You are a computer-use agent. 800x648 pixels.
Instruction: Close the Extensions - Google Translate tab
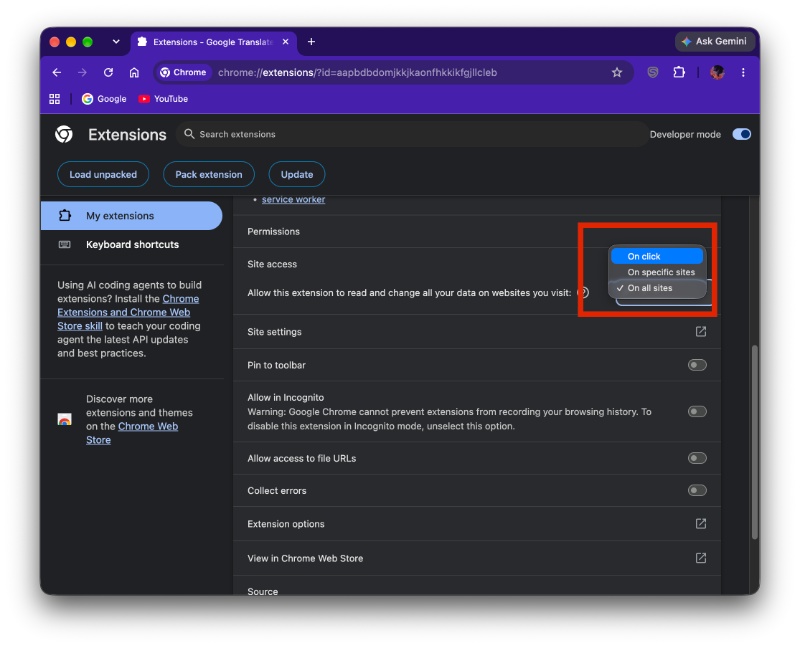point(286,42)
